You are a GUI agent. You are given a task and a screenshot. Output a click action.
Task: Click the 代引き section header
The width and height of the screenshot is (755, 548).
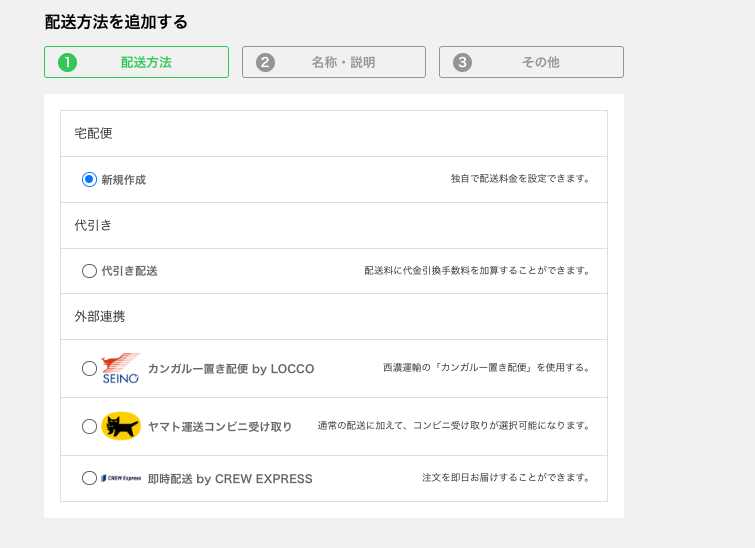click(x=93, y=225)
